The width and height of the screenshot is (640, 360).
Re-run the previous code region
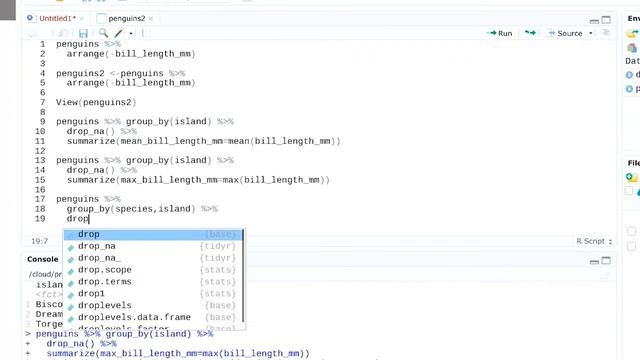click(x=530, y=33)
